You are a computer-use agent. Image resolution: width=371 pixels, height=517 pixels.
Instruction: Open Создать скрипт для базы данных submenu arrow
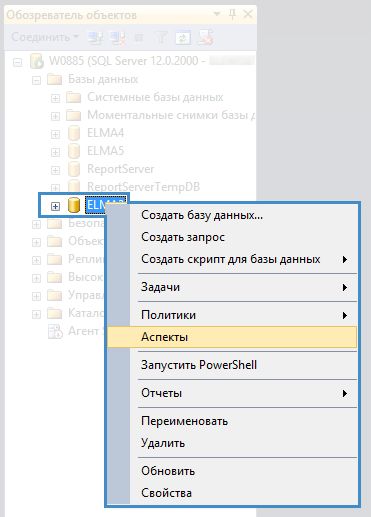click(x=345, y=259)
